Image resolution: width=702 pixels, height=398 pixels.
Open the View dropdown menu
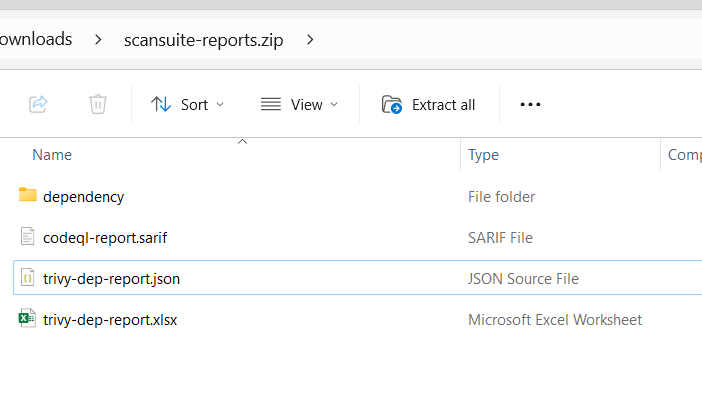click(299, 105)
